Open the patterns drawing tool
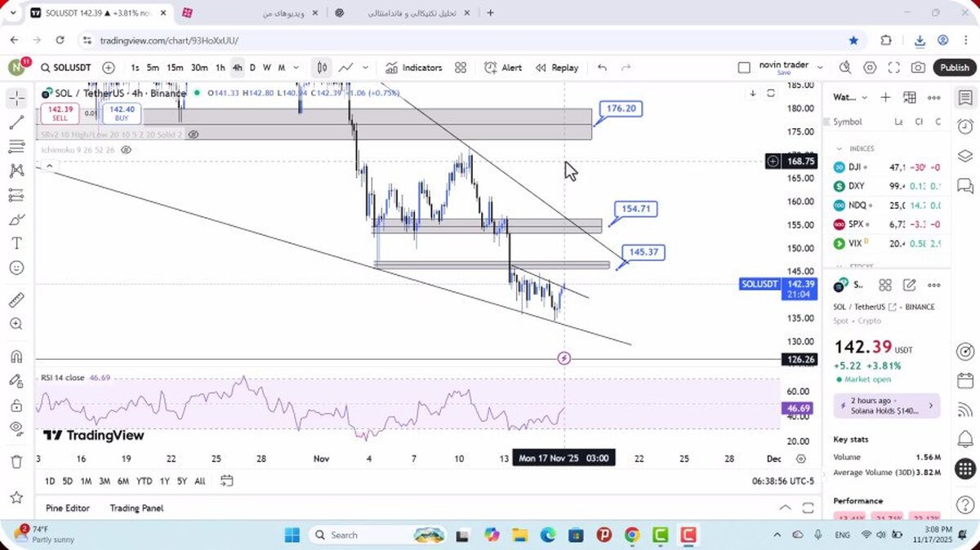The image size is (980, 550). click(16, 171)
